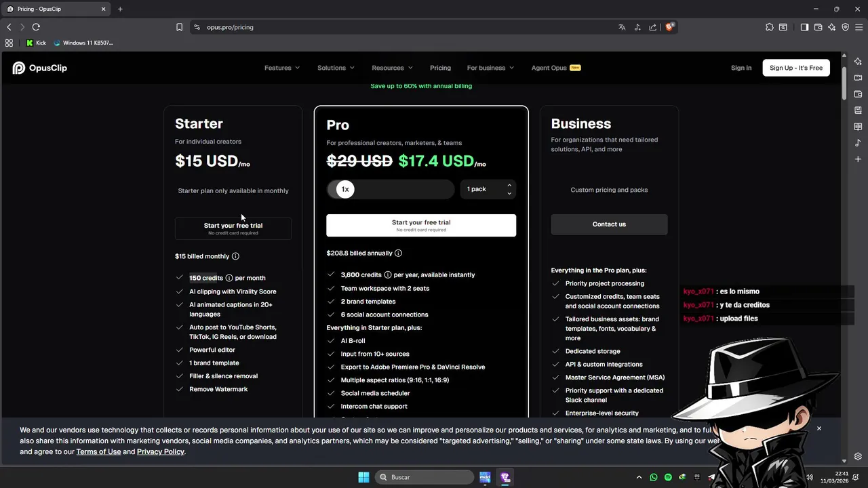Click the OpusClip logo
Viewport: 868px width, 488px height.
pyautogui.click(x=39, y=68)
